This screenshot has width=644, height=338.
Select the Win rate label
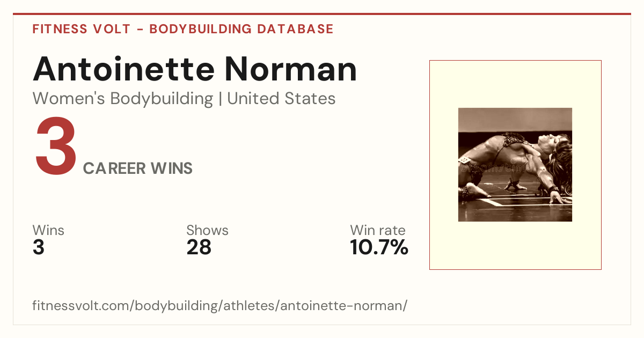[378, 230]
